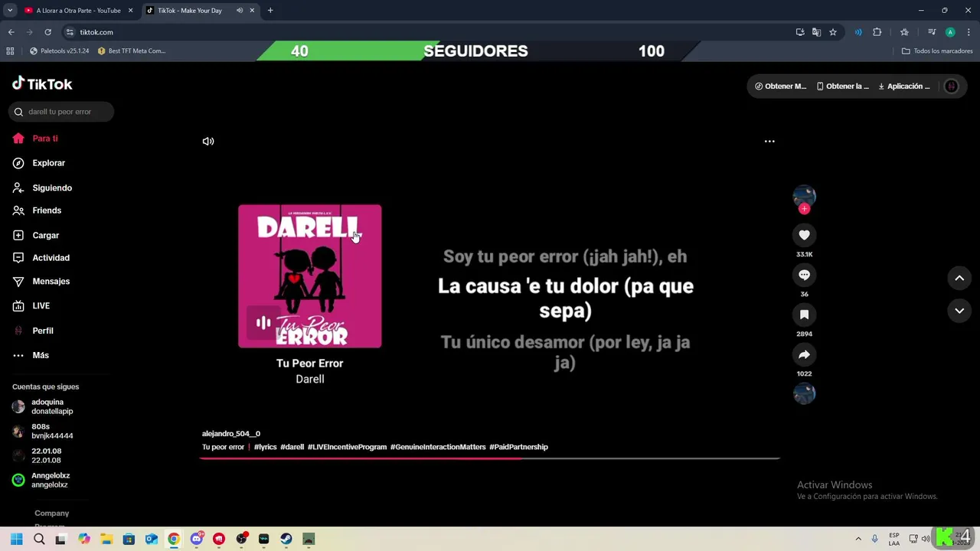Screen dimensions: 980x551
Task: Bookmark this page with the star icon
Action: tap(833, 32)
